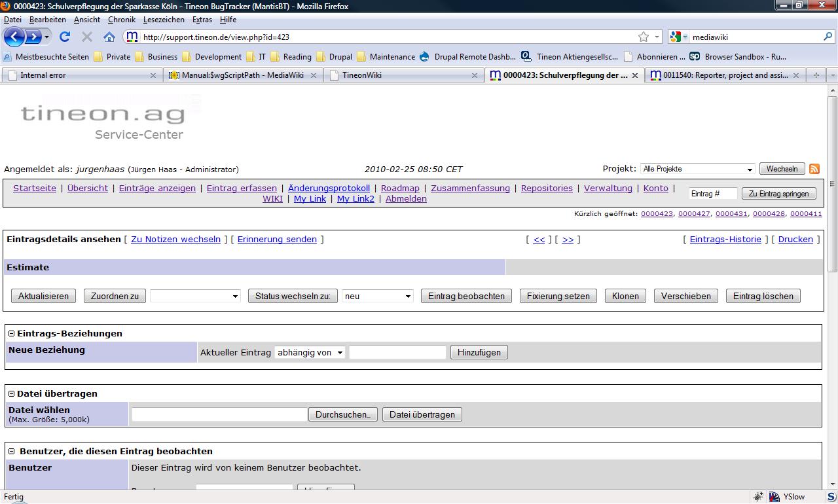Click the RSS feed icon beside Wechseln

[x=814, y=169]
